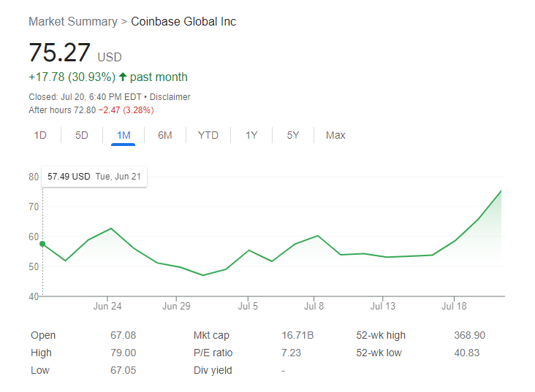Viewport: 535px width, 392px height.
Task: Click the Jul 18 axis label
Action: (454, 306)
